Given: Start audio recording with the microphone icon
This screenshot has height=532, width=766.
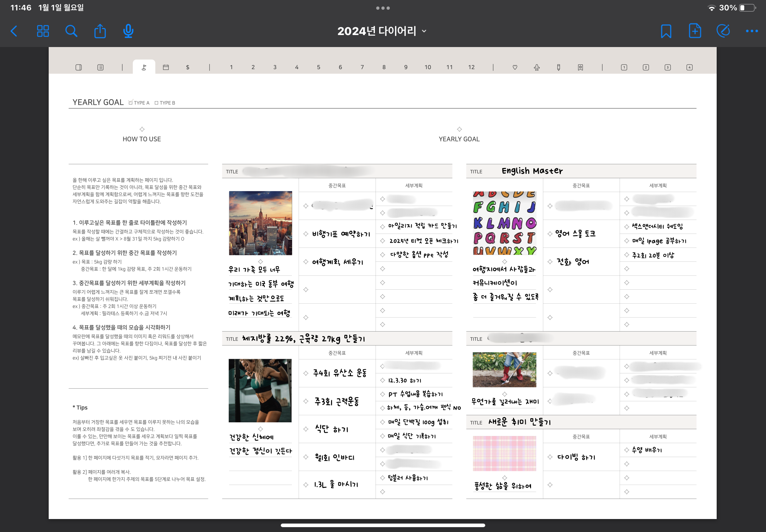Looking at the screenshot, I should (128, 31).
